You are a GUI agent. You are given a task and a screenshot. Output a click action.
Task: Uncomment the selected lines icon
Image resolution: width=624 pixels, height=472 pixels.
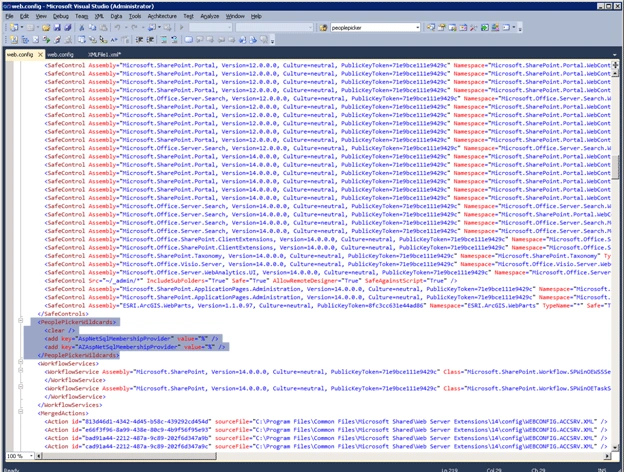[174, 39]
